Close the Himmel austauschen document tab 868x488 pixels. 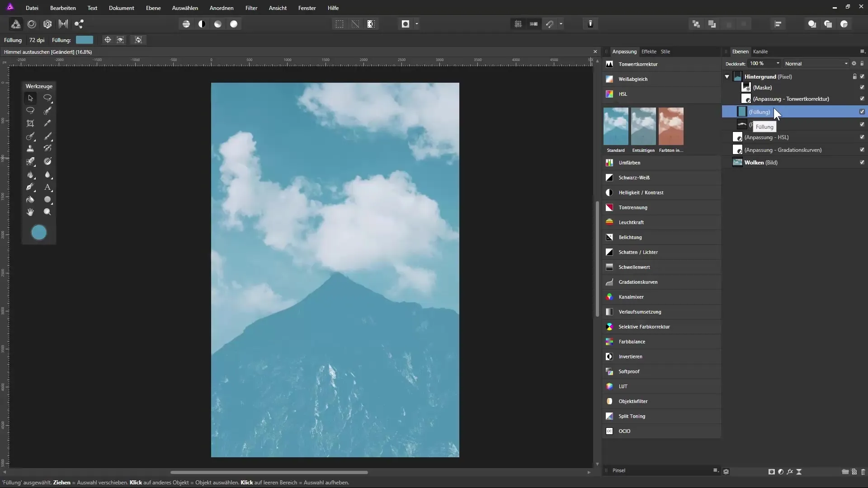(595, 52)
